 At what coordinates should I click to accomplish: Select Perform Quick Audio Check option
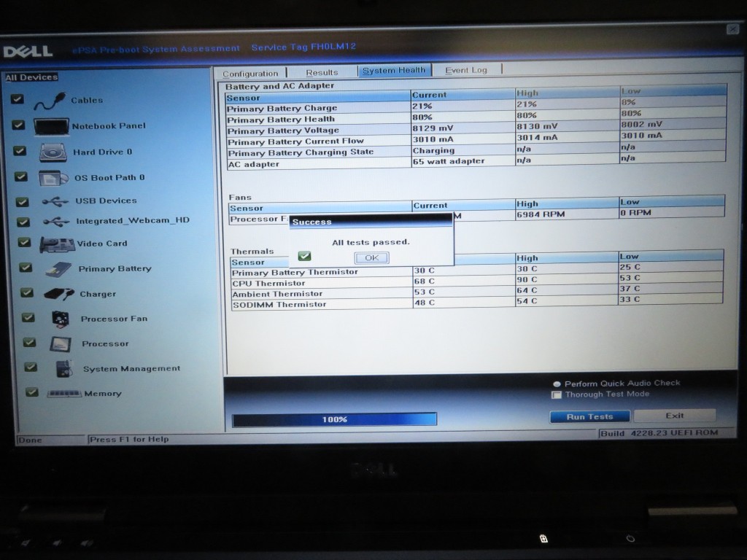(557, 384)
